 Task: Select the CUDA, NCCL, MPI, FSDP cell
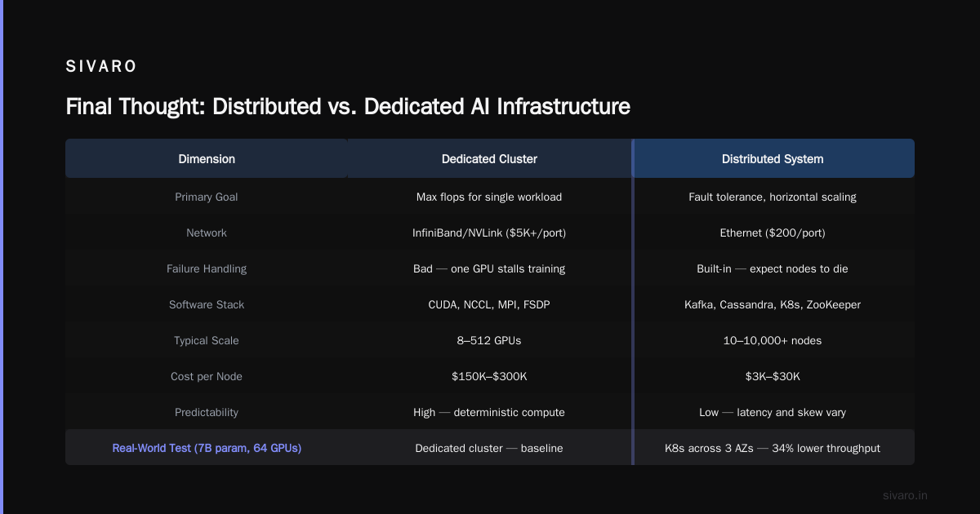click(x=489, y=304)
